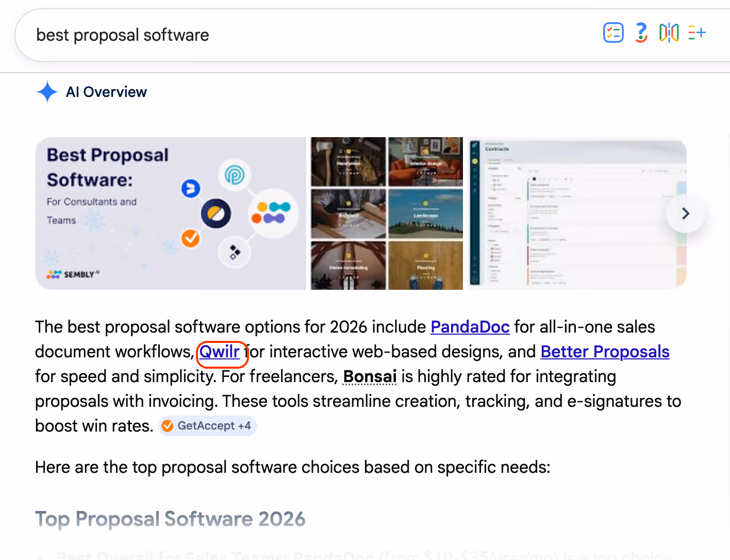Open the Contracts dashboard screenshot thumbnail
The height and width of the screenshot is (560, 730).
(577, 213)
